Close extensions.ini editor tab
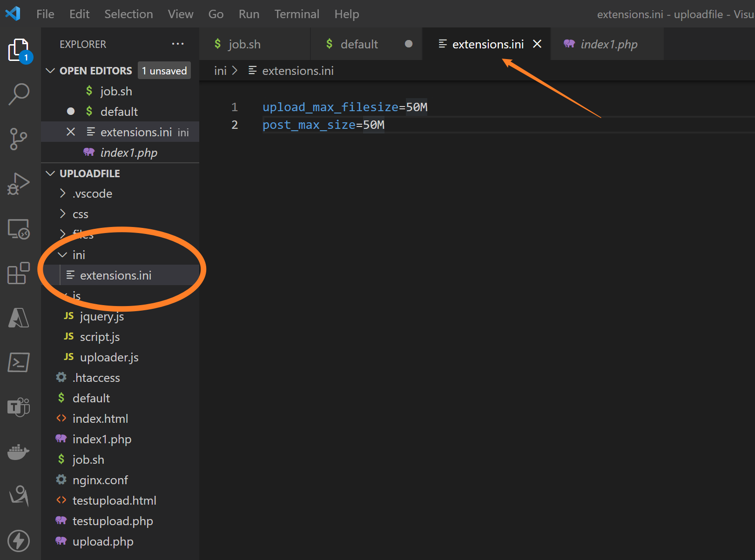The image size is (755, 560). (x=537, y=44)
